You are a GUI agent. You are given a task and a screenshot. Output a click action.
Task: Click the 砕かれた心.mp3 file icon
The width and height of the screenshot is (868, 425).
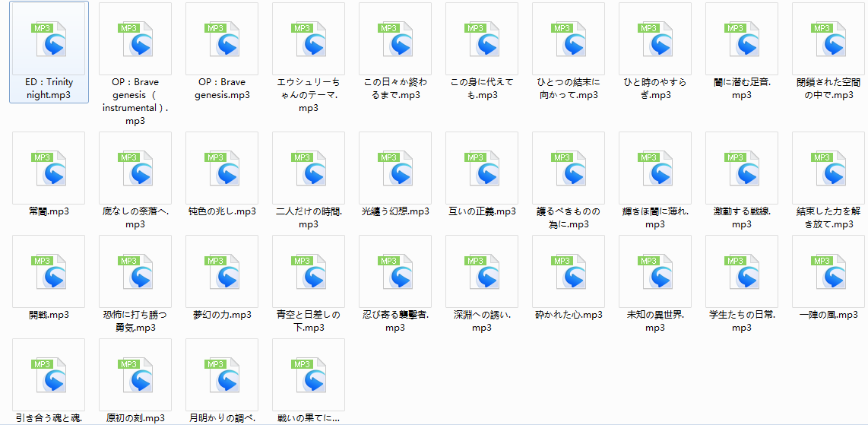(569, 271)
